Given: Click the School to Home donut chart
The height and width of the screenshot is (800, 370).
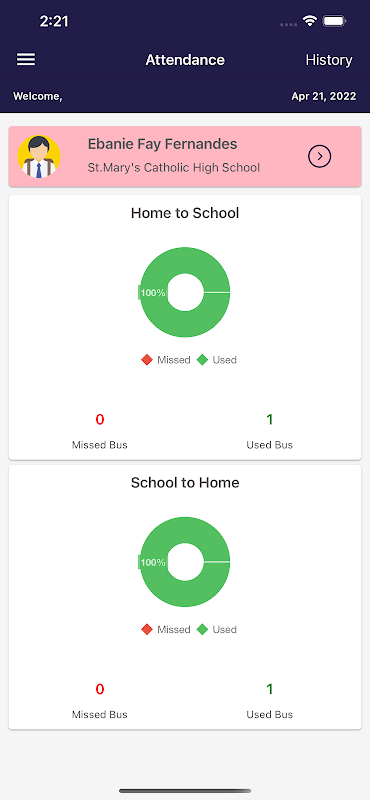Looking at the screenshot, I should [x=185, y=562].
